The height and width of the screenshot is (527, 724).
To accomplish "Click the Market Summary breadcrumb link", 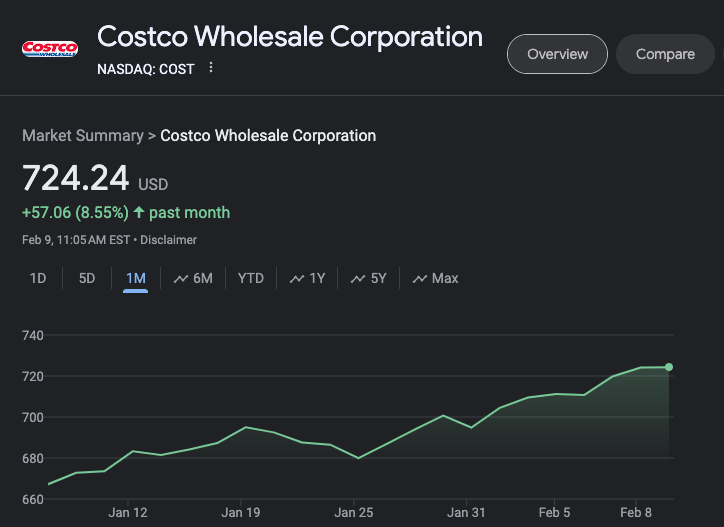I will [82, 135].
